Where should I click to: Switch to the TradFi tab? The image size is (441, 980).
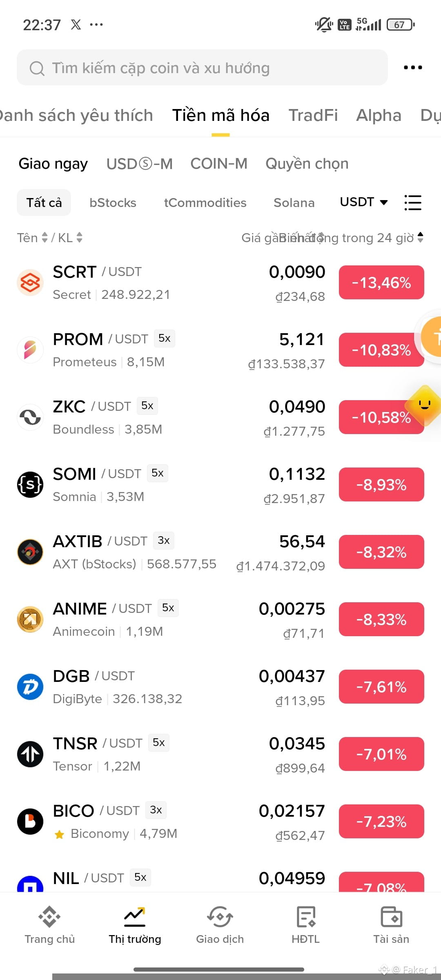(x=313, y=116)
